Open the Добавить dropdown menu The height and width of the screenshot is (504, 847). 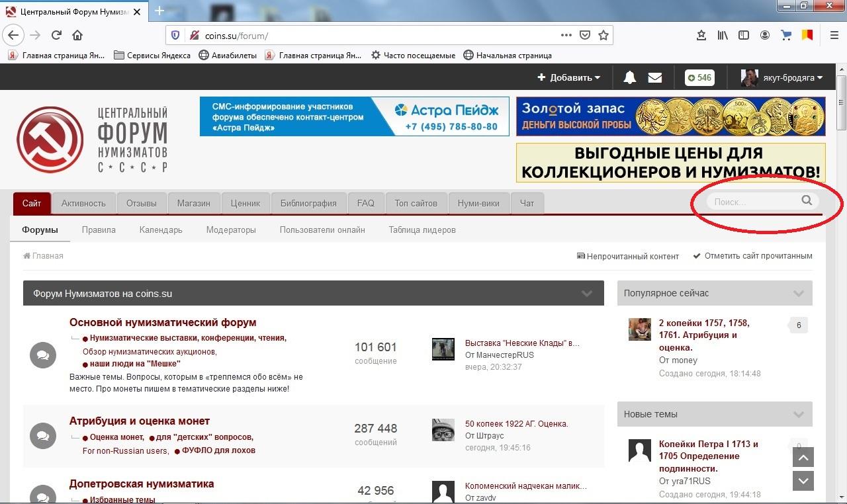coord(569,77)
